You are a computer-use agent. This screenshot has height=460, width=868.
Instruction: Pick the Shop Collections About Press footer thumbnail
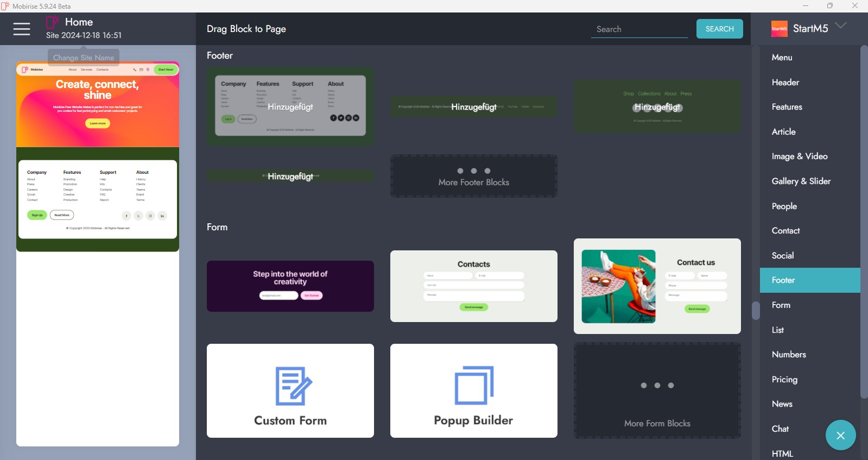pyautogui.click(x=657, y=106)
